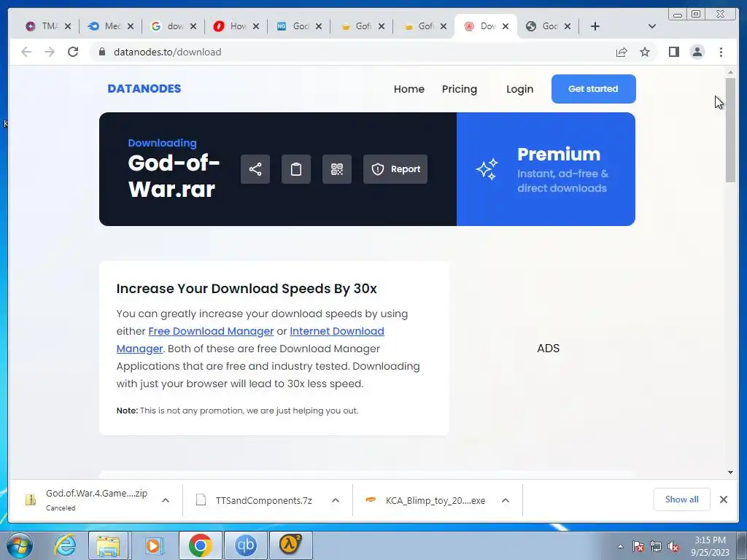This screenshot has height=560, width=747.
Task: Switch to the last 'God' globe tab
Action: [x=545, y=26]
